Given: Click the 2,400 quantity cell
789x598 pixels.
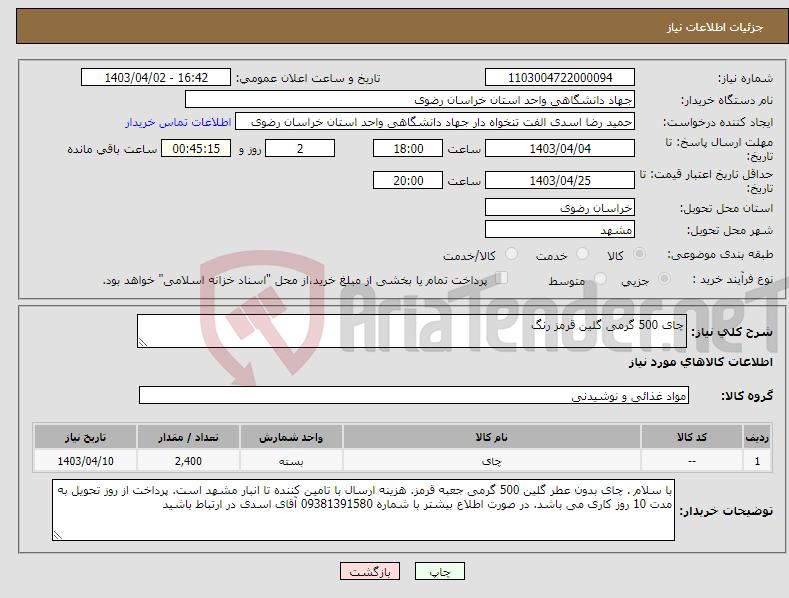Looking at the screenshot, I should pos(188,461).
